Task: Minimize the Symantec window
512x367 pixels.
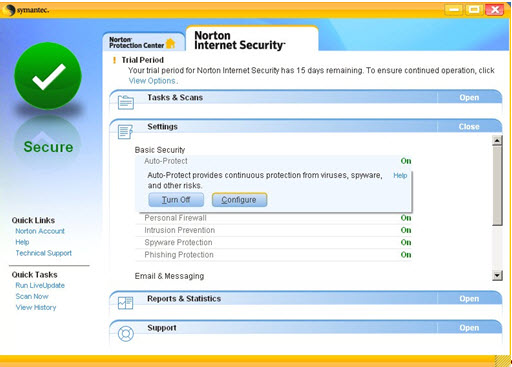Action: click(x=453, y=10)
